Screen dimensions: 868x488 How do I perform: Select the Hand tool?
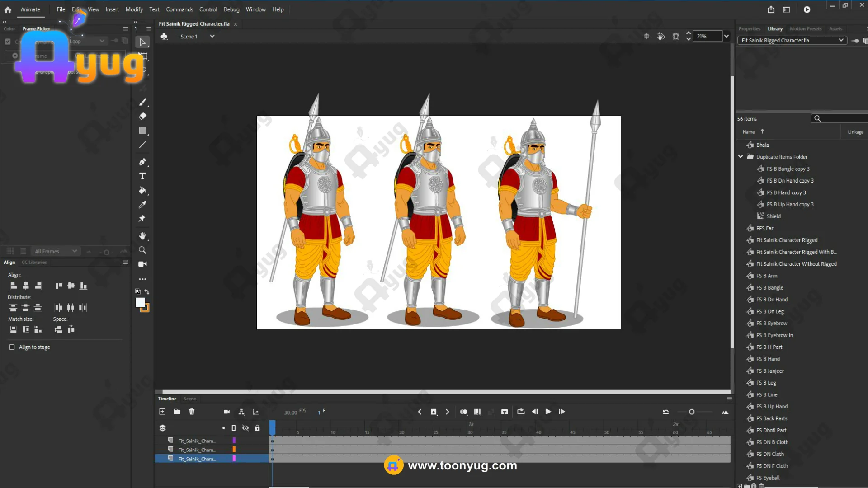[x=142, y=236]
